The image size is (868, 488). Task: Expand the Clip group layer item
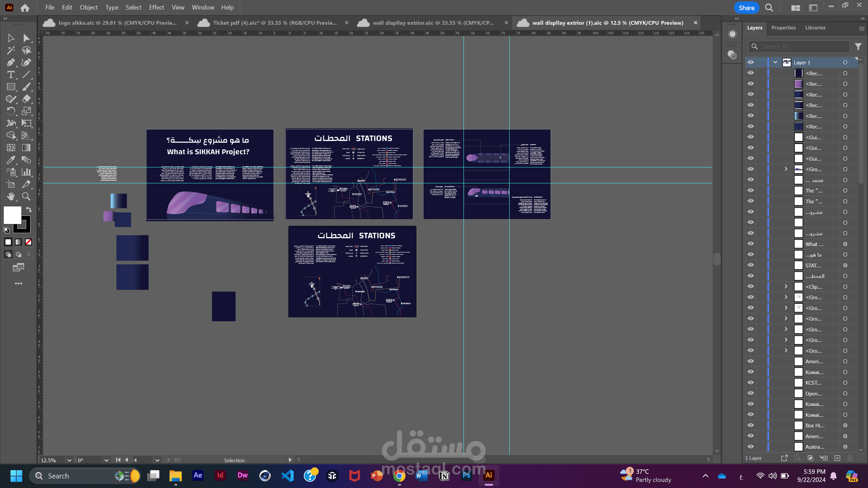(x=786, y=287)
